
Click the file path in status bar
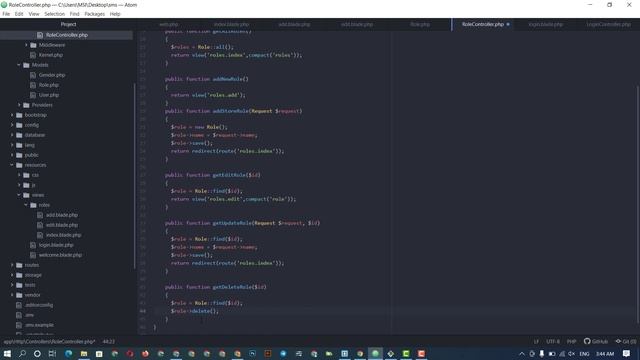pyautogui.click(x=49, y=342)
